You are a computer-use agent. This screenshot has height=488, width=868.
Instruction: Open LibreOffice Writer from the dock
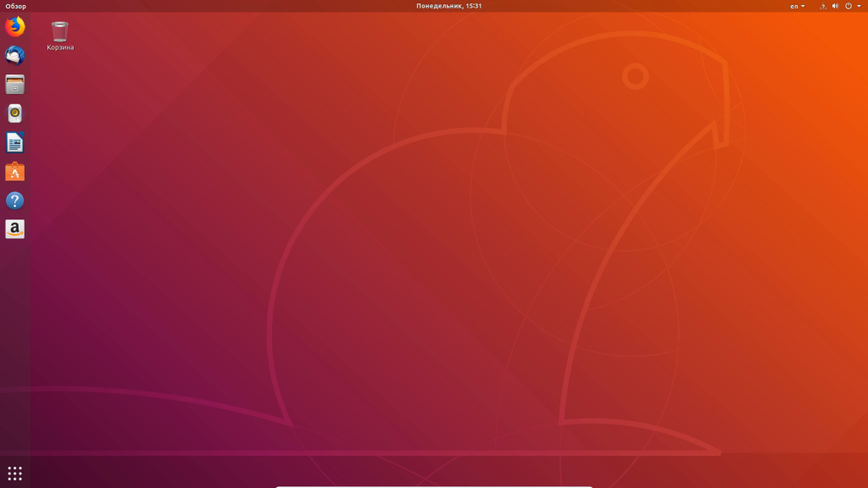coord(13,141)
